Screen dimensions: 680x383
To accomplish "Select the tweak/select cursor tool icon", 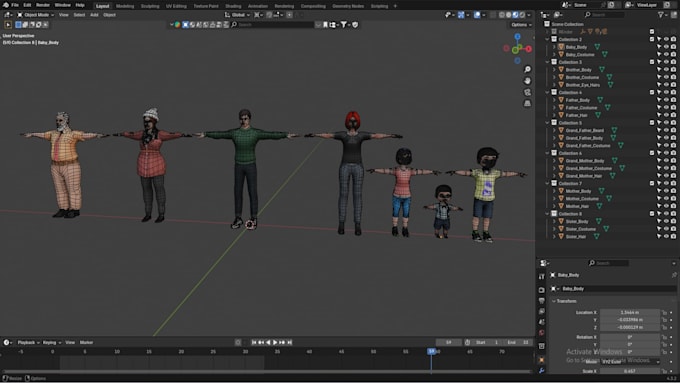I will 8,25.
